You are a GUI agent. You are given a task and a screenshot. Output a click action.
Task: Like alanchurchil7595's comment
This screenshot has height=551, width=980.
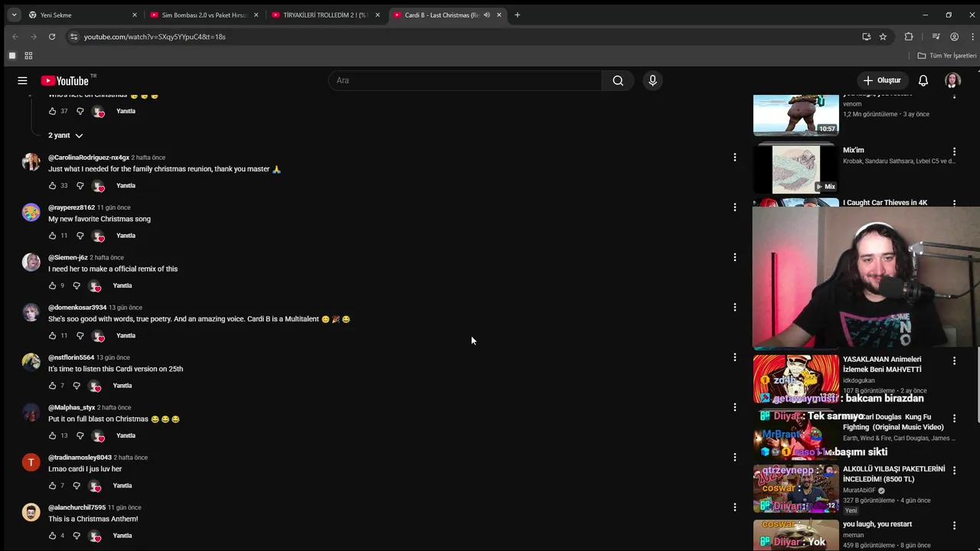pos(52,536)
